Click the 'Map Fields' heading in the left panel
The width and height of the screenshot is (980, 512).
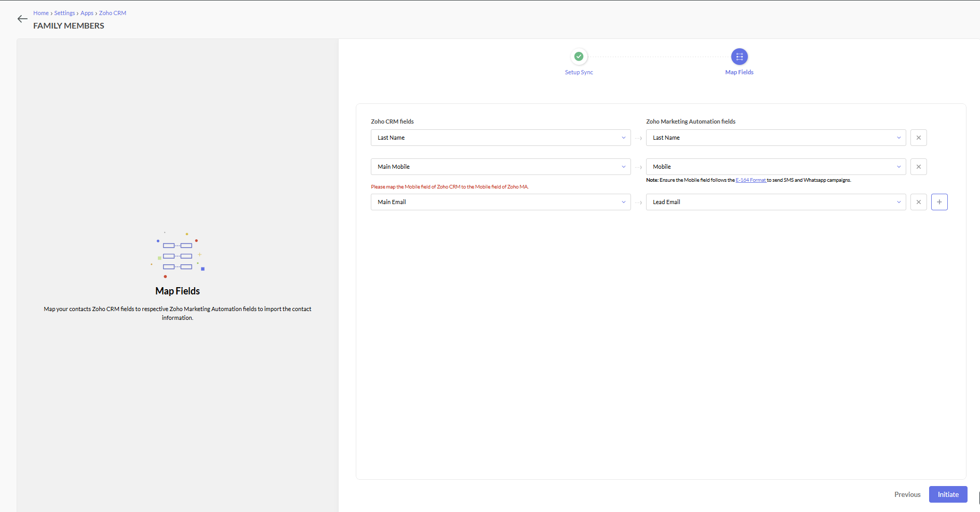pyautogui.click(x=178, y=291)
